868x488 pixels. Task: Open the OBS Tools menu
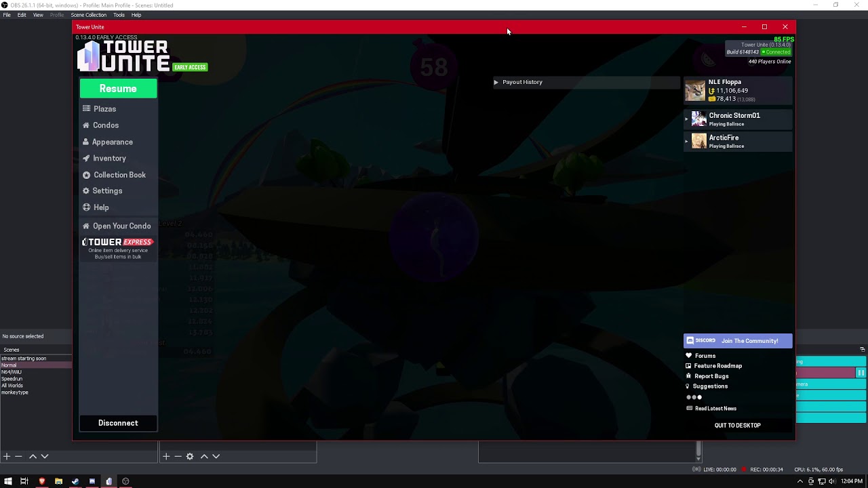pyautogui.click(x=119, y=15)
